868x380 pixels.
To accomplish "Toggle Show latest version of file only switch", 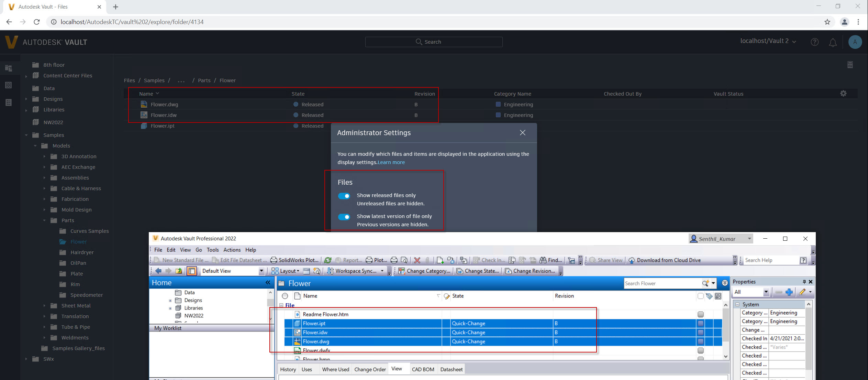I will click(x=344, y=217).
